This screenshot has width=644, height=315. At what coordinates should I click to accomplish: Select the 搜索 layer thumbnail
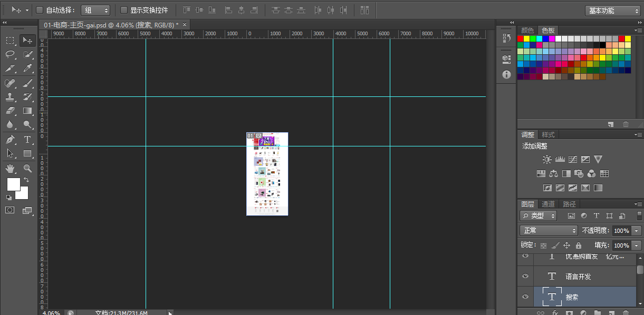tap(552, 297)
